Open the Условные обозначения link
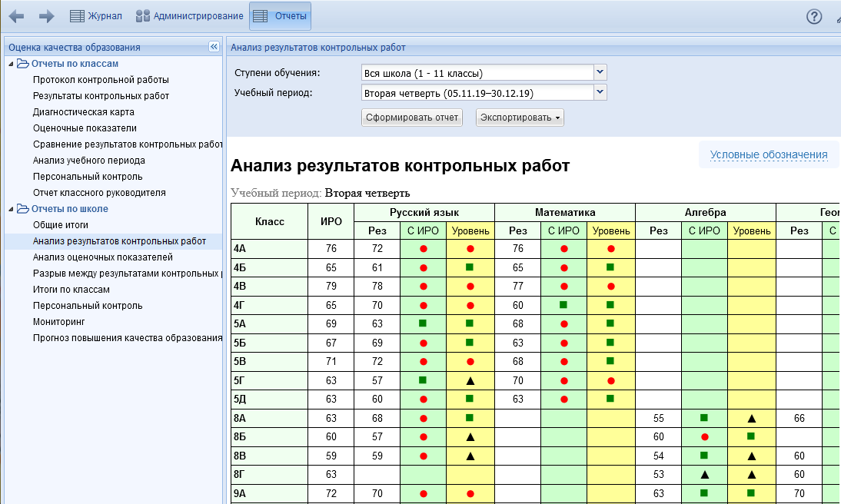The width and height of the screenshot is (841, 504). pyautogui.click(x=769, y=155)
